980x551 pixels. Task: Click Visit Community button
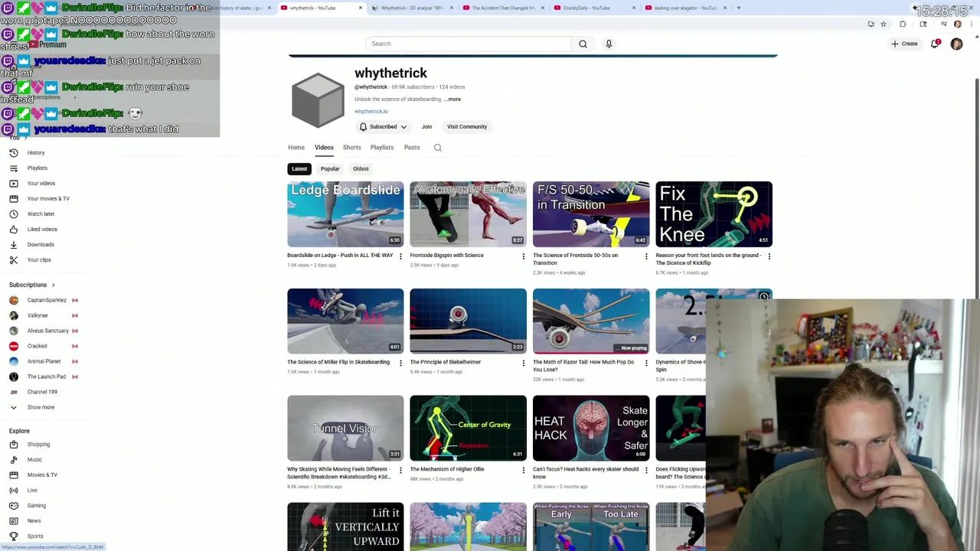[x=467, y=127]
